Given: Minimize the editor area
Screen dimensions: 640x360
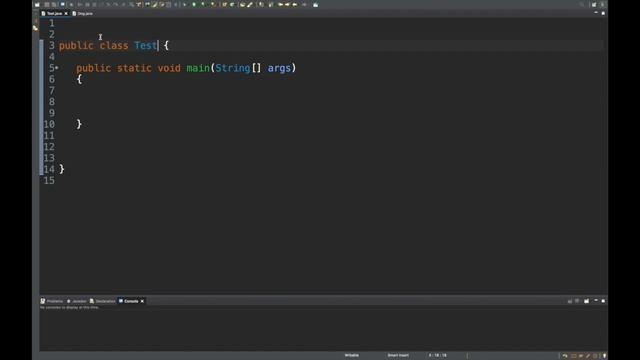Looking at the screenshot, I should [596, 13].
